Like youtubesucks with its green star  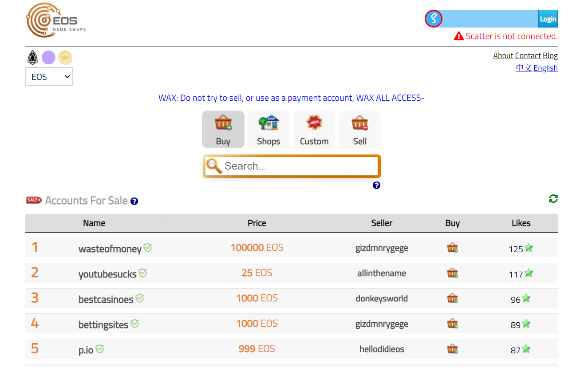(x=529, y=273)
